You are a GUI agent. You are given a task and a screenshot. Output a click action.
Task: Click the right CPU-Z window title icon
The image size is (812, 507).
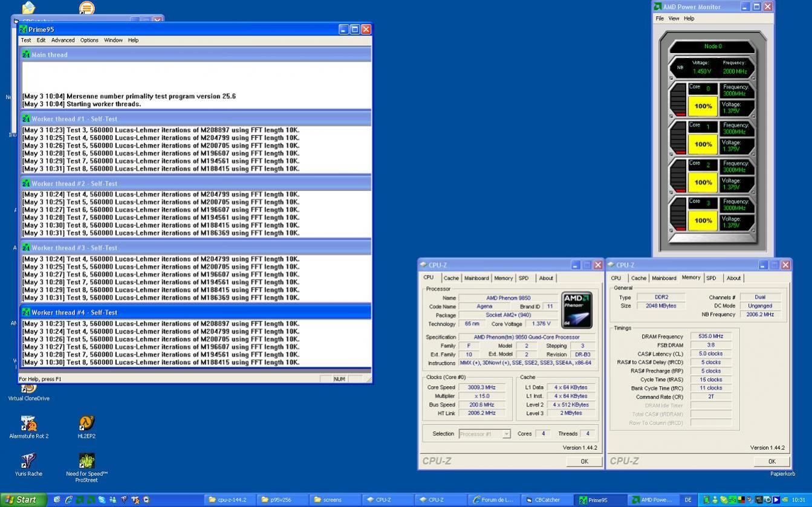pos(611,265)
